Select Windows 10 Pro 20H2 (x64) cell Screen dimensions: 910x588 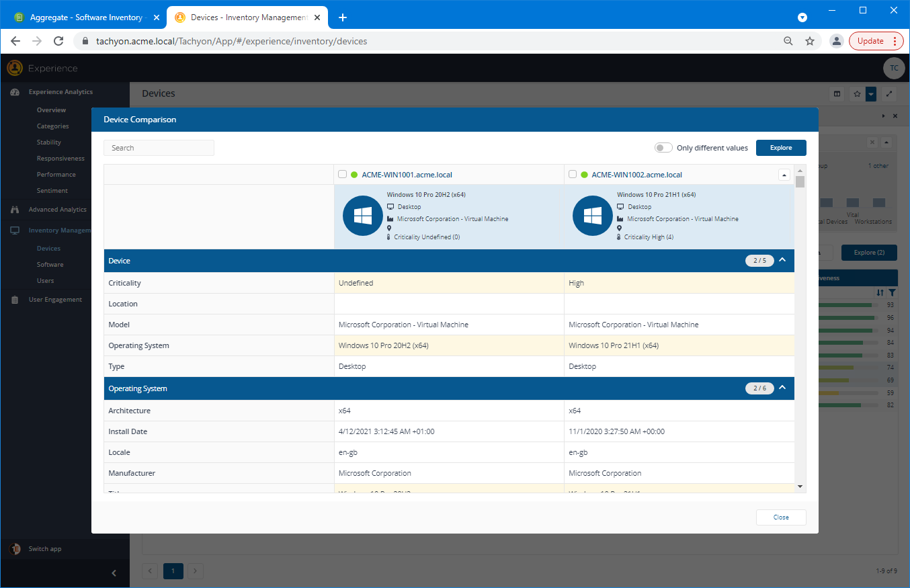click(x=449, y=345)
